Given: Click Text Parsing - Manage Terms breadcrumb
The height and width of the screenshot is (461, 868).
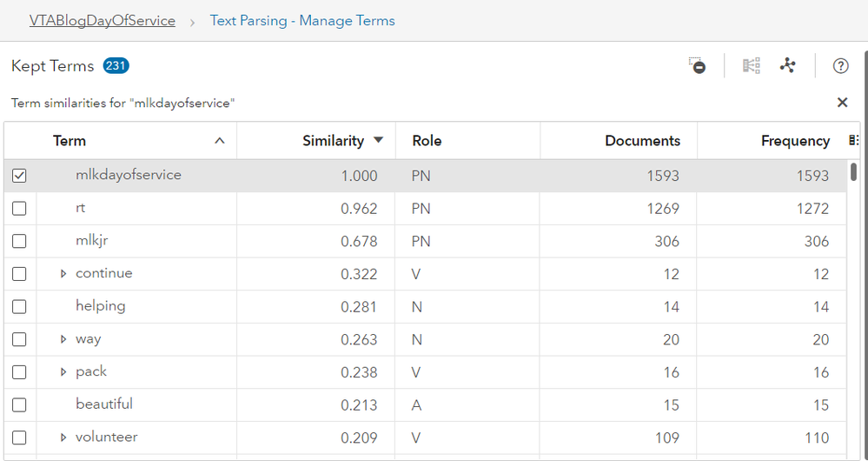Looking at the screenshot, I should coord(302,21).
